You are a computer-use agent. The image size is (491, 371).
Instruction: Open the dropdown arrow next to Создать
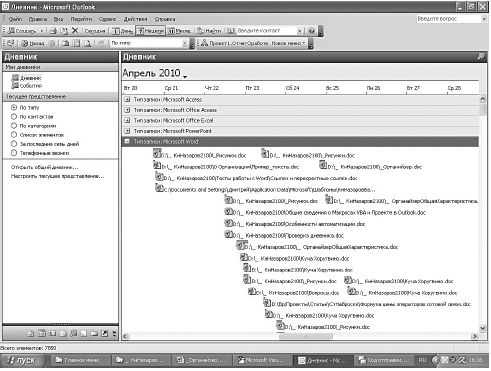coord(42,31)
